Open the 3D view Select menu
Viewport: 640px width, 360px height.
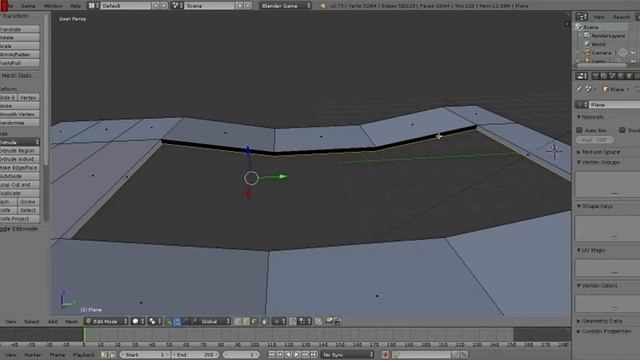pos(32,322)
